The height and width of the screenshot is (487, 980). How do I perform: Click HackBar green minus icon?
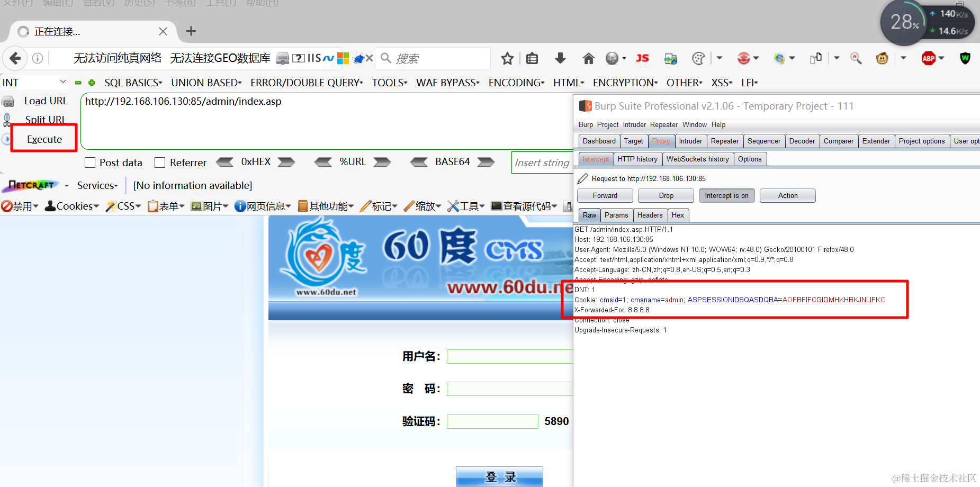click(x=78, y=83)
